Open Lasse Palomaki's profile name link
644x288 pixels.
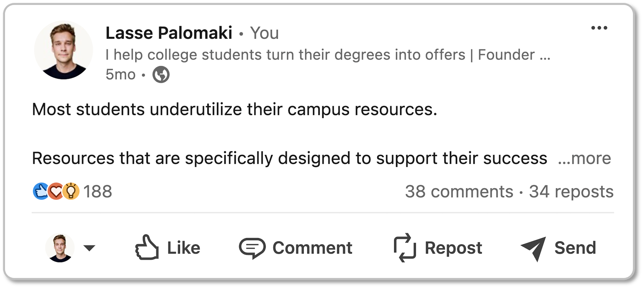[x=169, y=33]
